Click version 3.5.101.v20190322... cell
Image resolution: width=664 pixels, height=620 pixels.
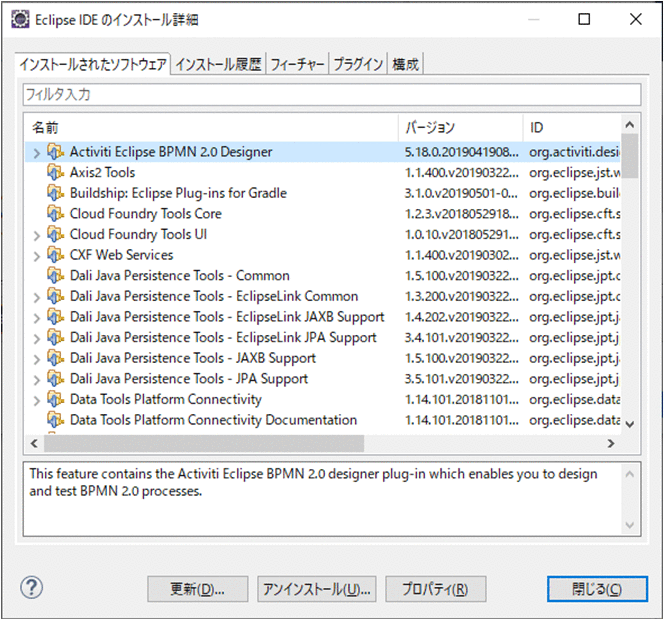point(462,379)
